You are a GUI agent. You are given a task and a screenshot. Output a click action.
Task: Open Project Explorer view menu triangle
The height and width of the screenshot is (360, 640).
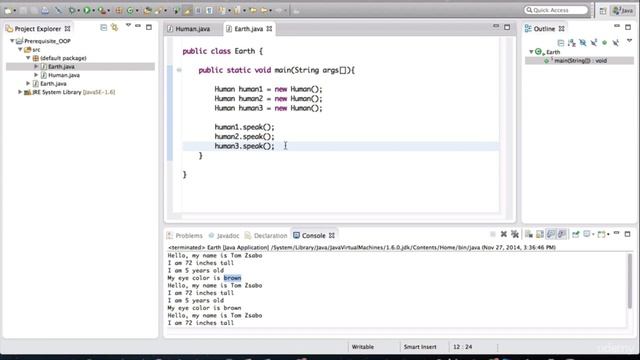(x=128, y=26)
